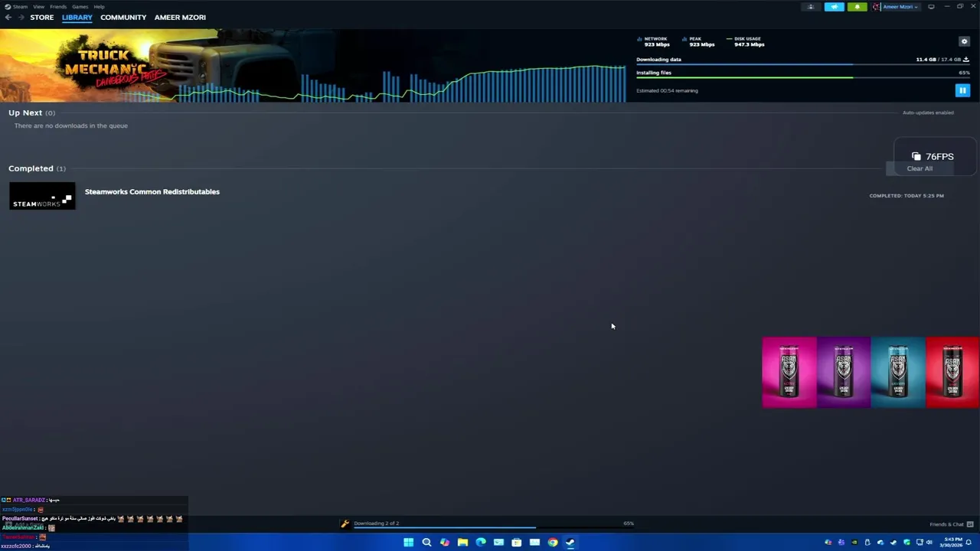This screenshot has height=551, width=980.
Task: Click the Up Next heading
Action: pos(25,112)
